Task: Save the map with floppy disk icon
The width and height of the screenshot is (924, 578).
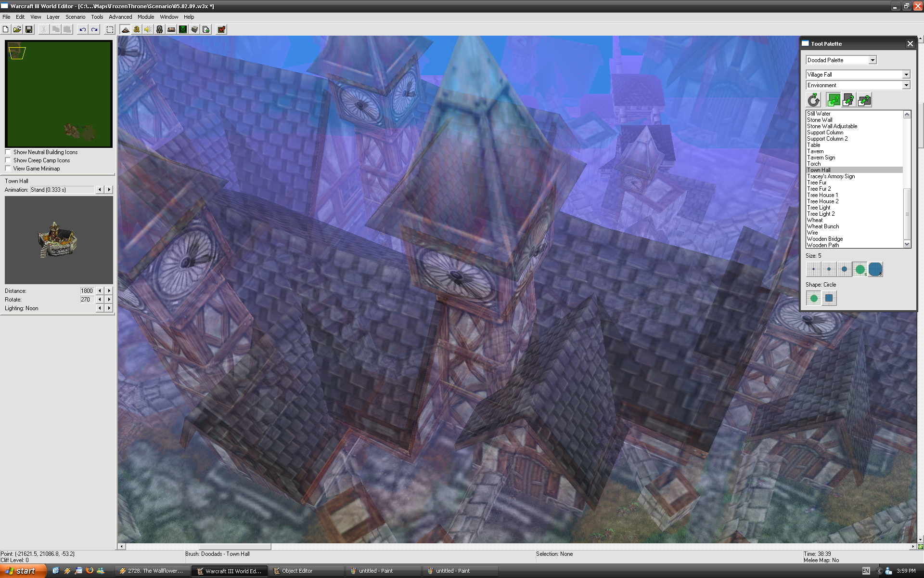Action: click(29, 29)
